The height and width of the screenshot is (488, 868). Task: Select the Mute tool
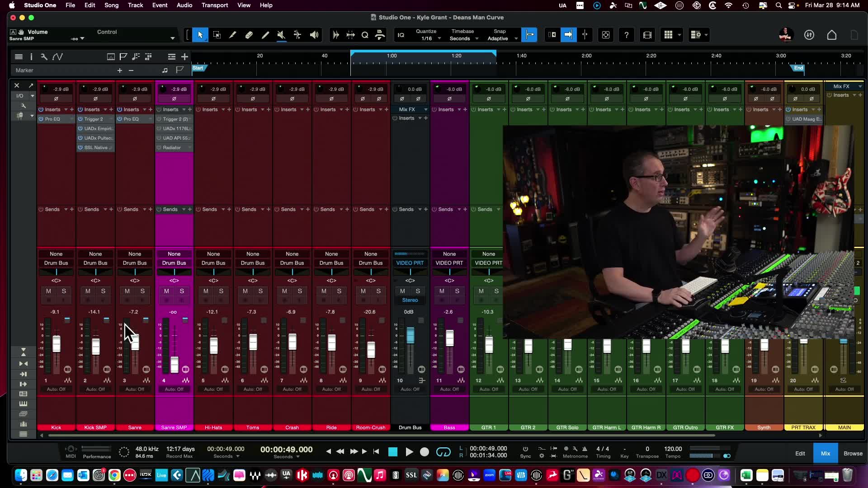[x=281, y=35]
